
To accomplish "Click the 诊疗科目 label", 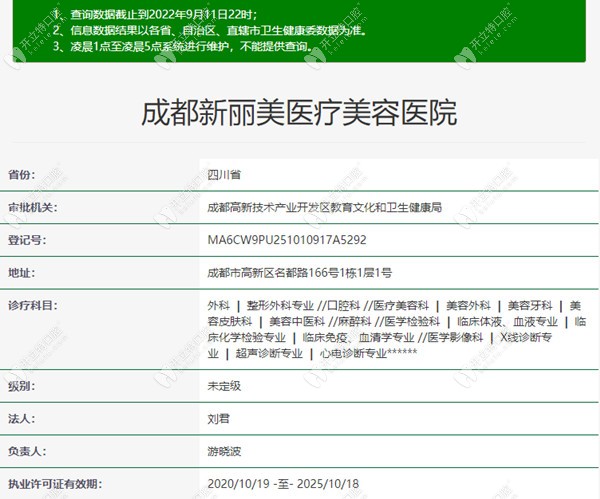I will [x=33, y=306].
